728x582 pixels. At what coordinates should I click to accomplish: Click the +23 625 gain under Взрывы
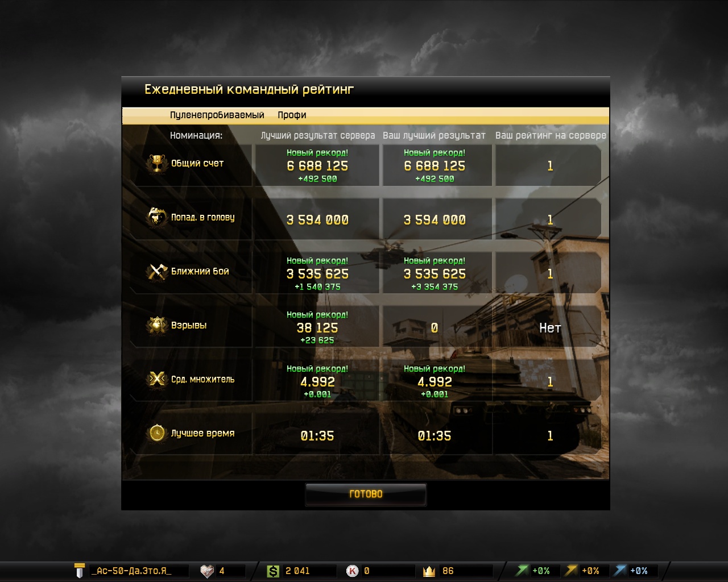point(317,340)
